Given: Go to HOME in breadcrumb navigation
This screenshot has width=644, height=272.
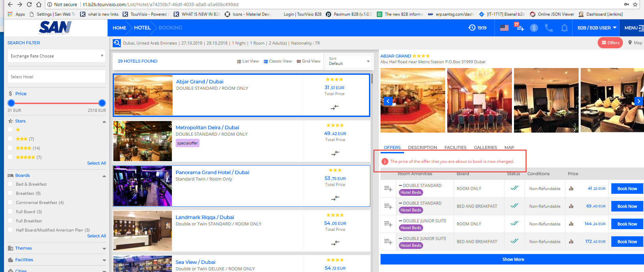Looking at the screenshot, I should coord(119,28).
